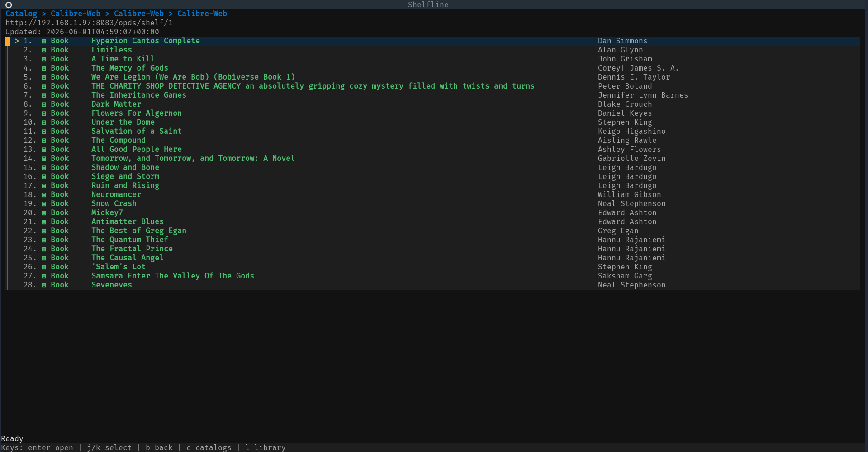This screenshot has height=452, width=868.
Task: Click the book icon in The Fractal Prince row
Action: (x=44, y=249)
